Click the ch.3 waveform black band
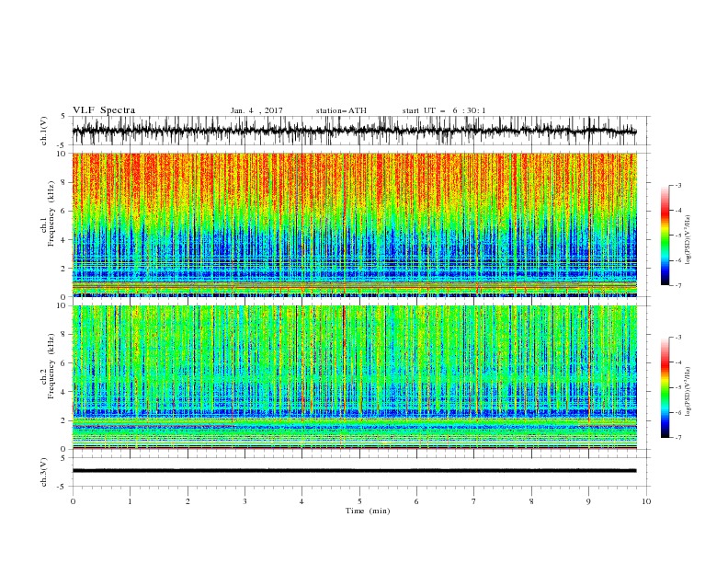The height and width of the screenshot is (563, 728). click(354, 471)
